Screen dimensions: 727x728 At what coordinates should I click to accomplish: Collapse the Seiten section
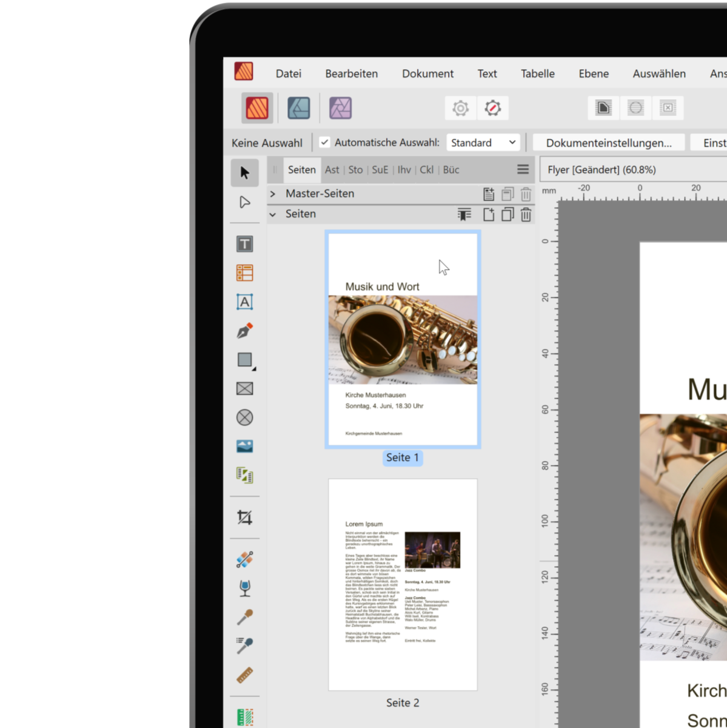pyautogui.click(x=273, y=214)
